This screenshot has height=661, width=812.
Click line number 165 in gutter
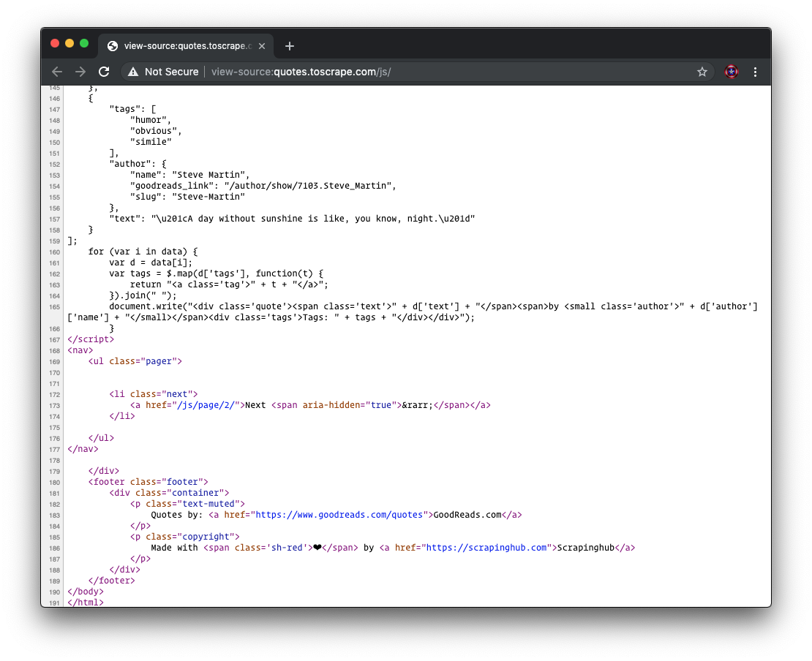click(x=54, y=306)
